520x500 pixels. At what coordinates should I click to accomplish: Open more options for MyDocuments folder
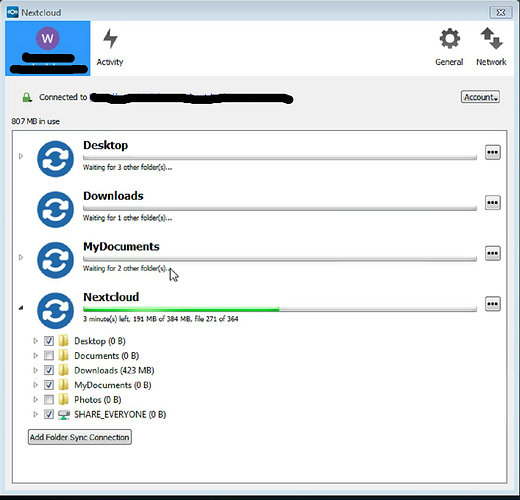click(493, 253)
